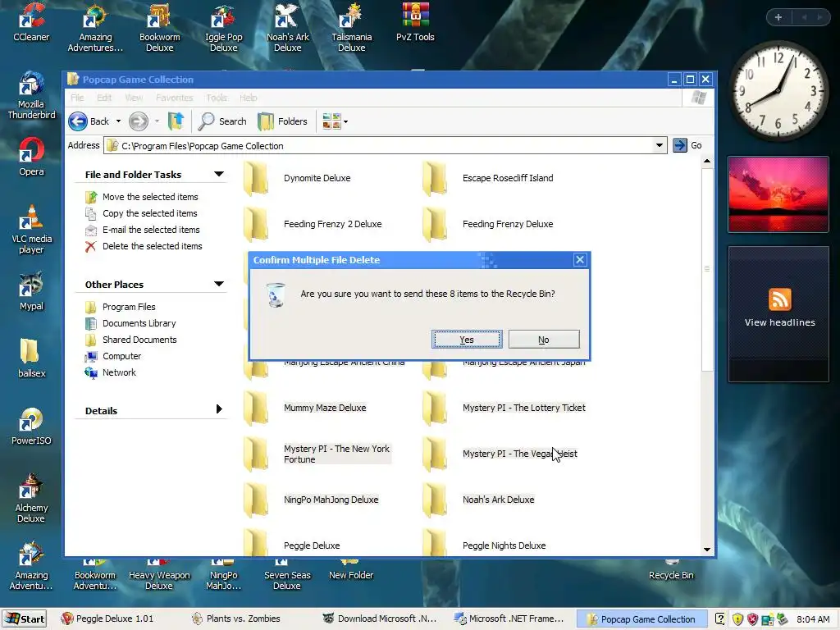Viewport: 840px width, 630px height.
Task: Expand the Address bar dropdown
Action: tap(659, 145)
